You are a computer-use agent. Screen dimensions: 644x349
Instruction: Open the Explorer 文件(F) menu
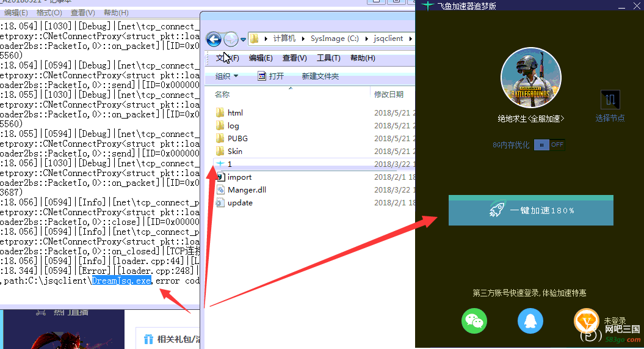[228, 58]
